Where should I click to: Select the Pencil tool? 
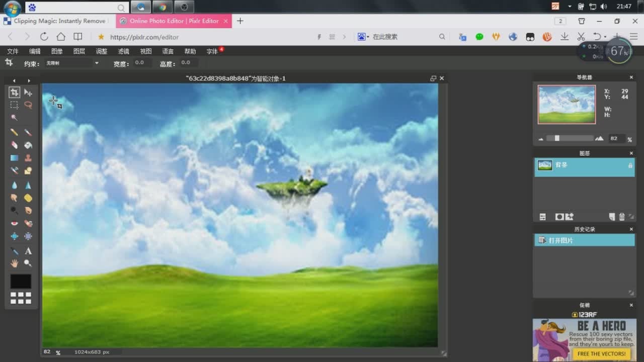point(14,133)
